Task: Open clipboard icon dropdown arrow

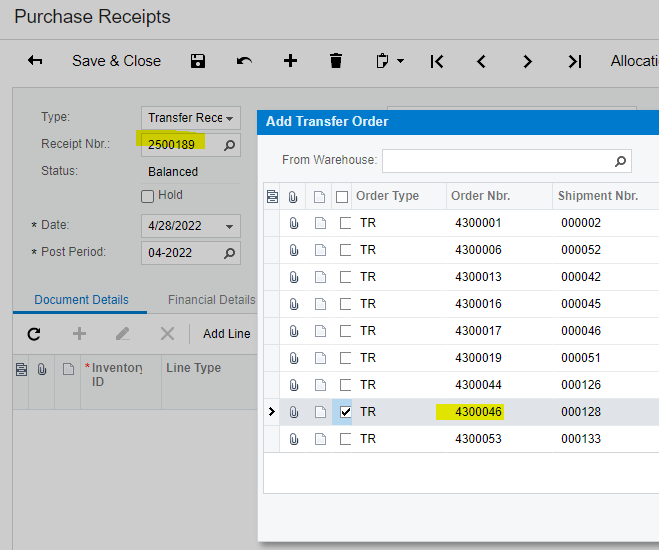Action: pos(401,61)
